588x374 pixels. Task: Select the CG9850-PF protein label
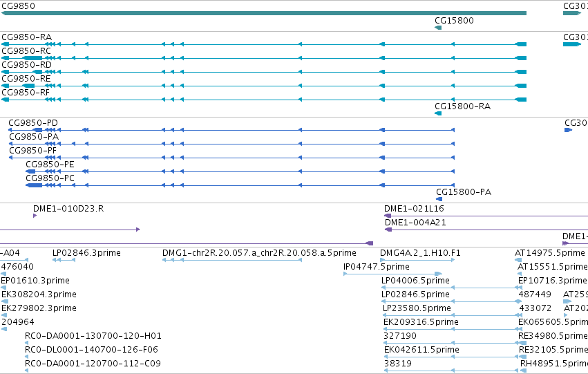pyautogui.click(x=32, y=151)
